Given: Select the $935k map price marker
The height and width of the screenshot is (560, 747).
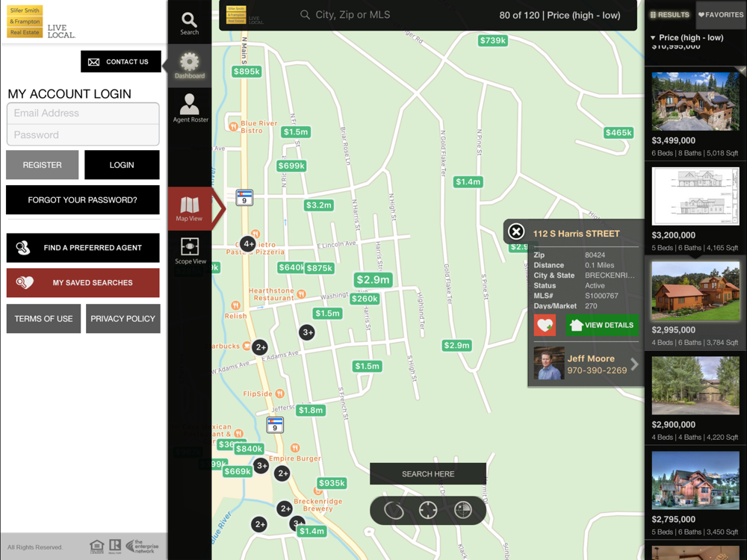Looking at the screenshot, I should point(332,483).
